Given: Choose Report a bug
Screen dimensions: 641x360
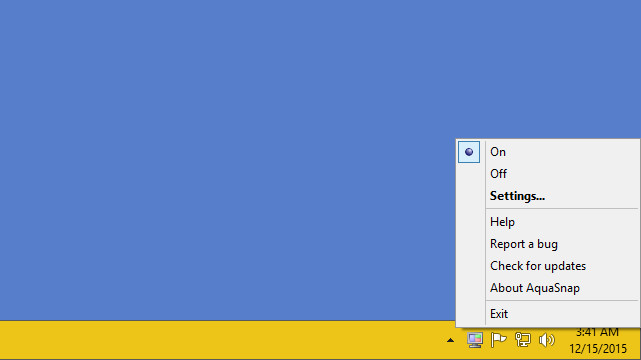Looking at the screenshot, I should tap(548, 244).
